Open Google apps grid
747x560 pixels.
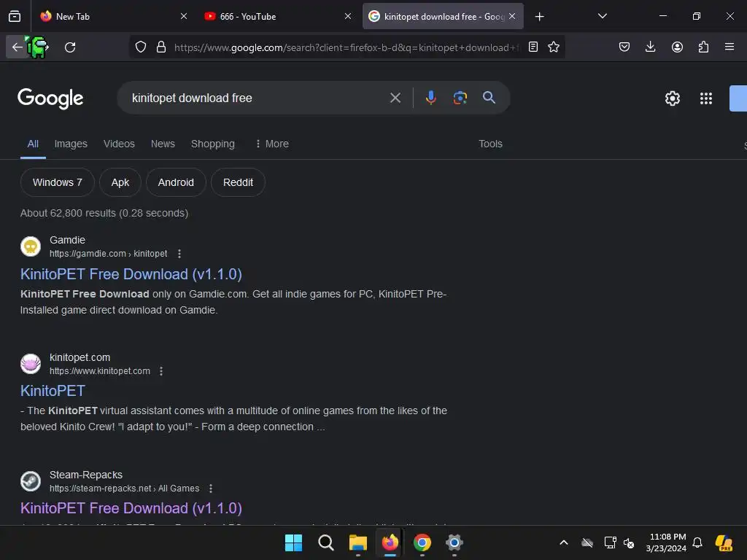[x=706, y=98]
